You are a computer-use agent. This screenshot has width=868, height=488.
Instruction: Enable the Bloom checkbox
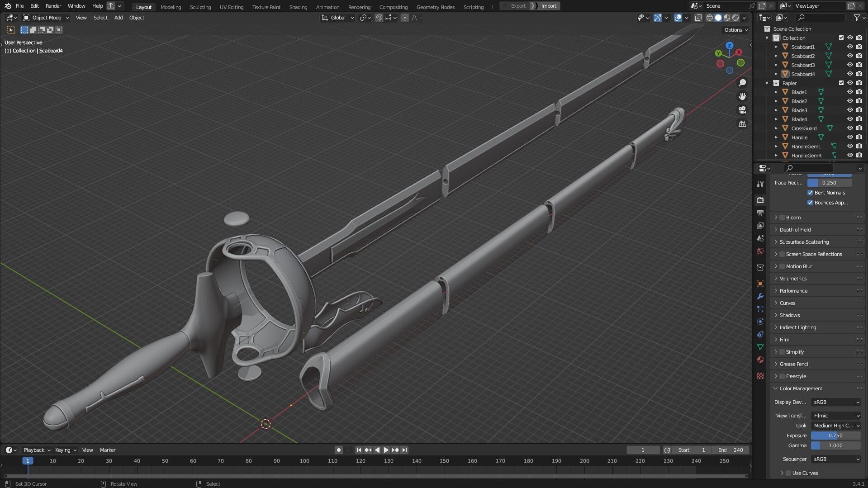pyautogui.click(x=782, y=218)
